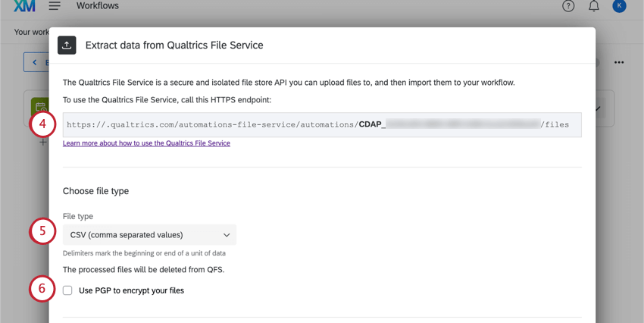Open the hamburger navigation menu
The width and height of the screenshot is (644, 323).
click(x=55, y=6)
